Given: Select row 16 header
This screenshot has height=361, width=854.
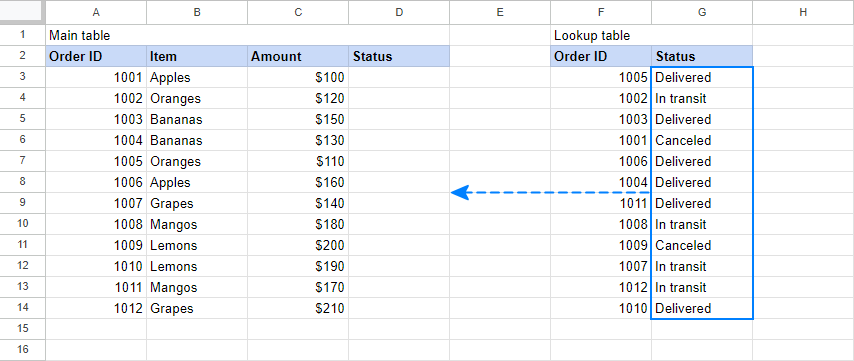Looking at the screenshot, I should tap(22, 350).
